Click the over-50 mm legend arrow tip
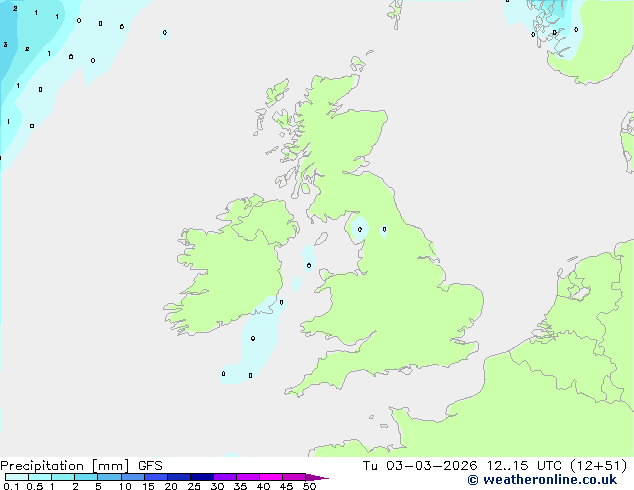This screenshot has height=490, width=634. (x=317, y=477)
